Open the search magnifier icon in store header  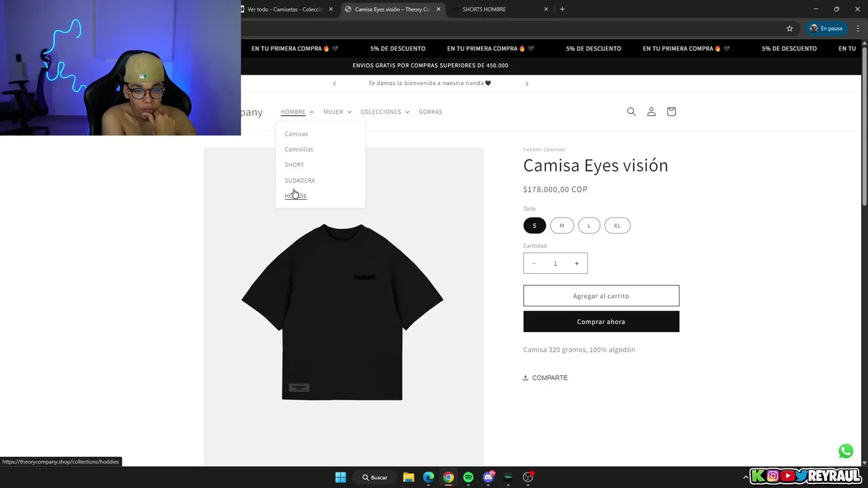pos(631,112)
